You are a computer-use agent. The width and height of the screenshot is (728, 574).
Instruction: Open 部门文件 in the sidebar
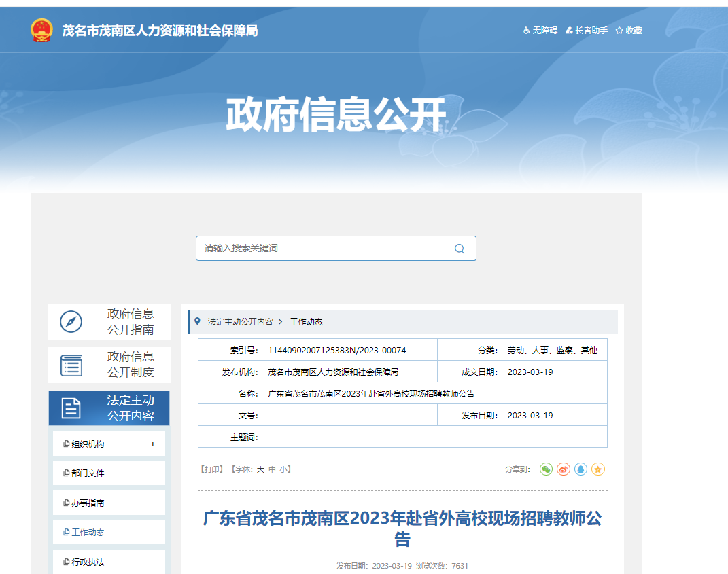coord(88,473)
